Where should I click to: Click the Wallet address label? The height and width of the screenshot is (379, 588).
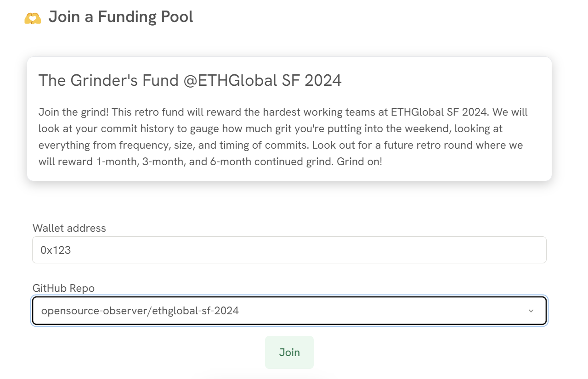[69, 228]
